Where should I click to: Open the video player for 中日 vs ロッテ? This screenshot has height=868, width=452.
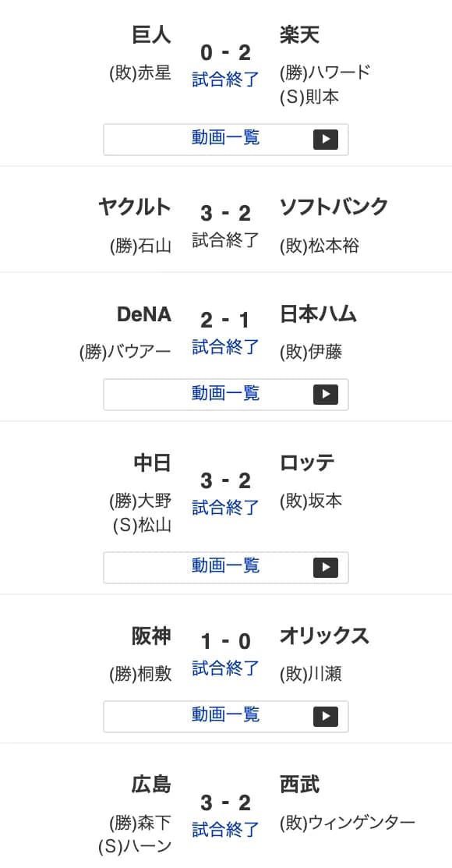point(326,567)
